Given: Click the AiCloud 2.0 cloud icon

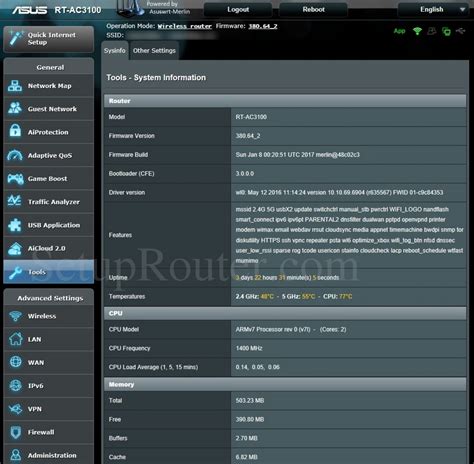Looking at the screenshot, I should (15, 249).
